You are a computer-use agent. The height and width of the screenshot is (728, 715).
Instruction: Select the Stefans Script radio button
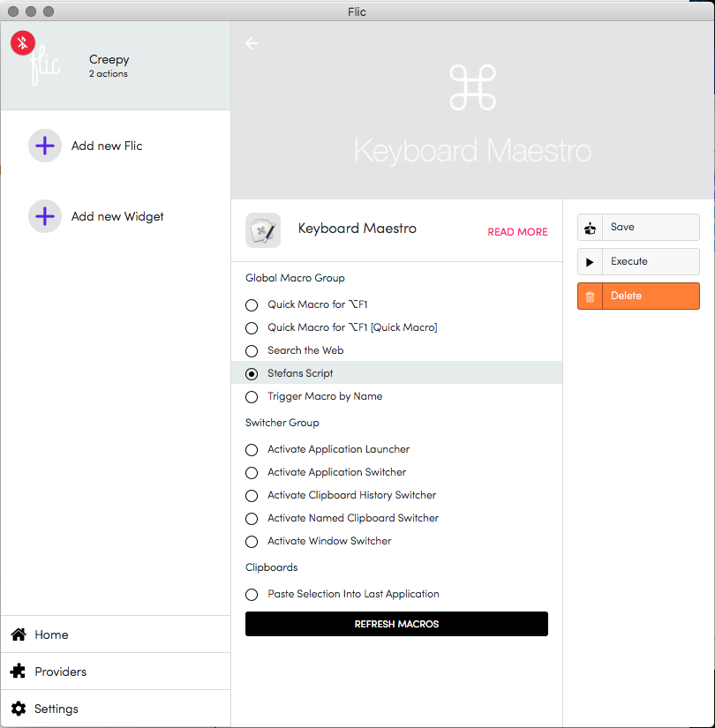click(x=252, y=374)
